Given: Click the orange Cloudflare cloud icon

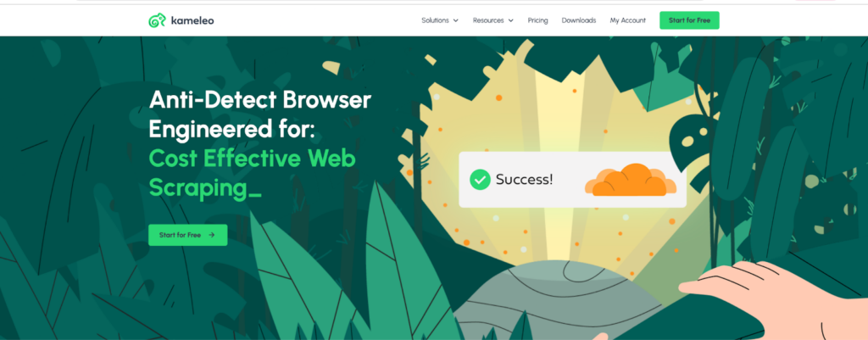Looking at the screenshot, I should [631, 180].
